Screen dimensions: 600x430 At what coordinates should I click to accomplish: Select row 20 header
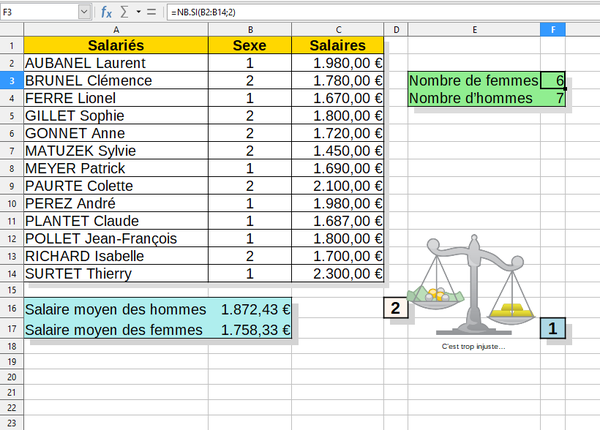click(12, 377)
